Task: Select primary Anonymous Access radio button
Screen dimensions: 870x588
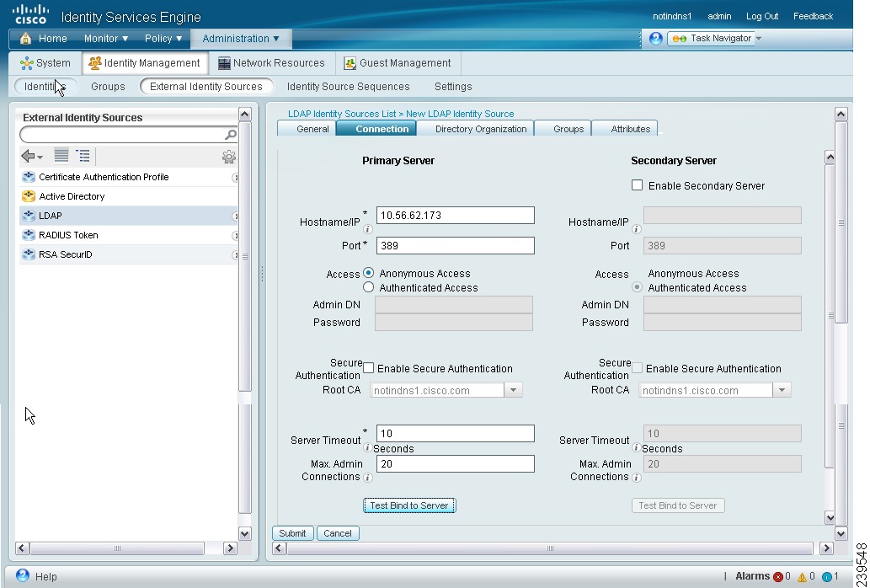Action: pos(368,273)
